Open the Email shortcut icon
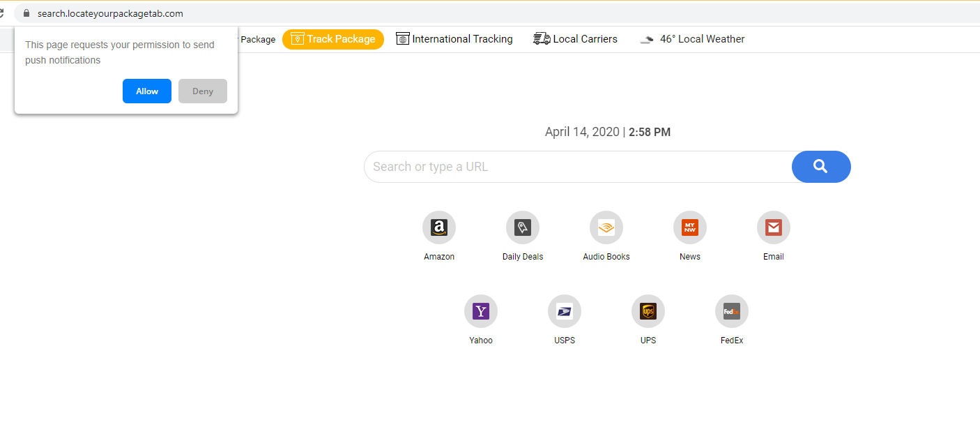The image size is (980, 441). 774,227
